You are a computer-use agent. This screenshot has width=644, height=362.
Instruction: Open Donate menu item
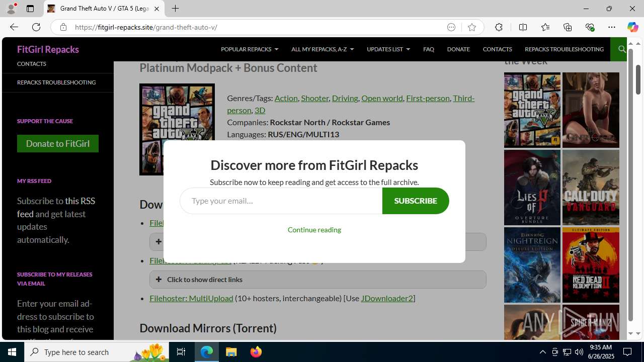458,49
